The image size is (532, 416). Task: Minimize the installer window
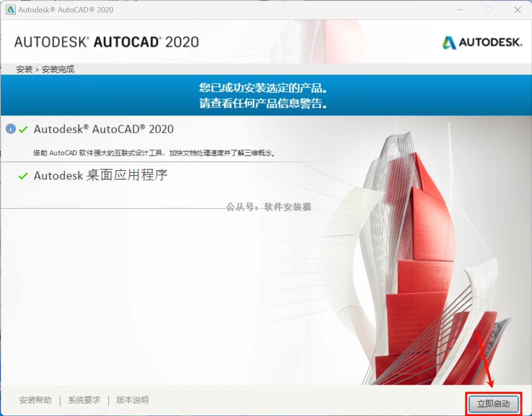[x=460, y=10]
